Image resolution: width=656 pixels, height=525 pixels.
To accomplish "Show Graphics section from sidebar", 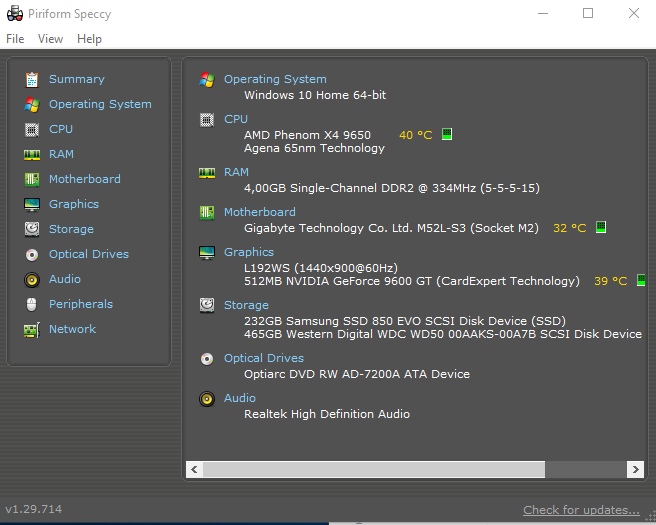I will coord(74,204).
